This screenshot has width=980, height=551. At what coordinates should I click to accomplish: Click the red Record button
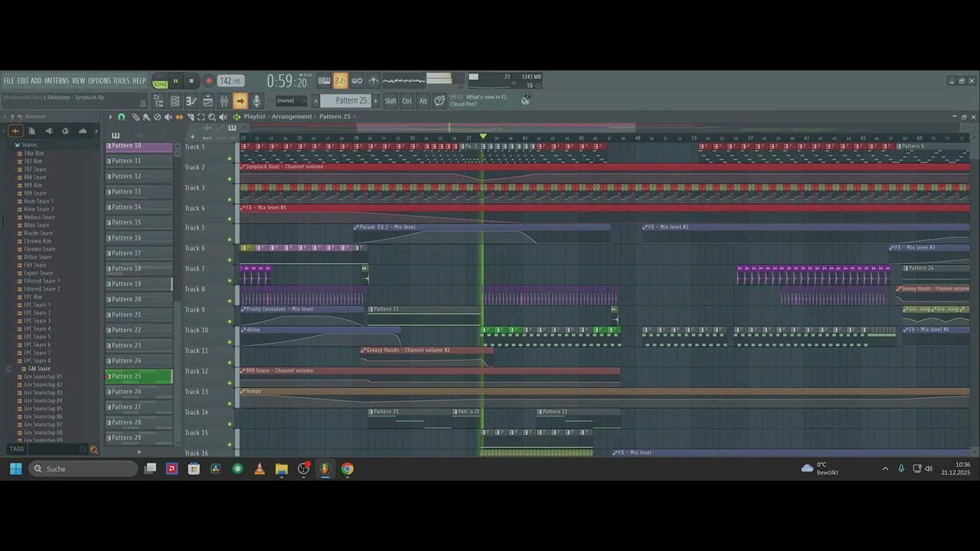[x=208, y=81]
